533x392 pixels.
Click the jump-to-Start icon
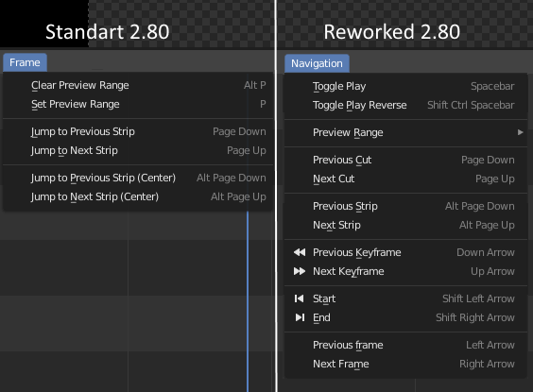(300, 298)
